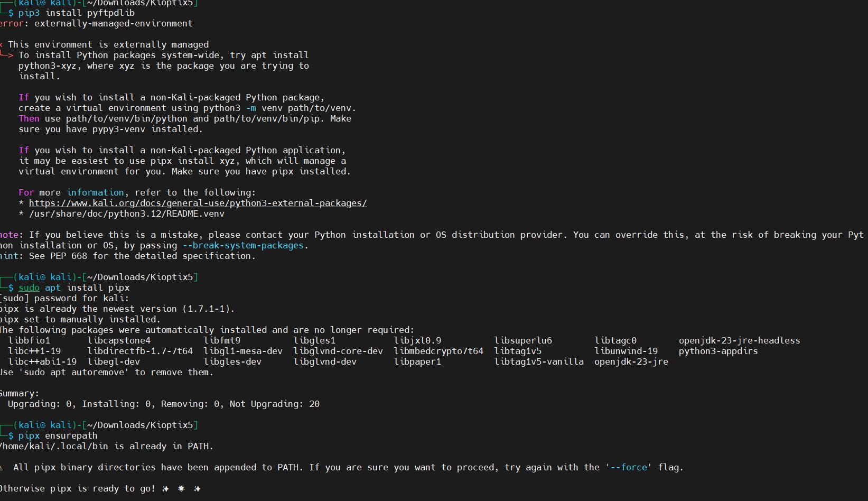
Task: Click the "libdirectfb-1.7-7t64" package name
Action: pyautogui.click(x=140, y=351)
